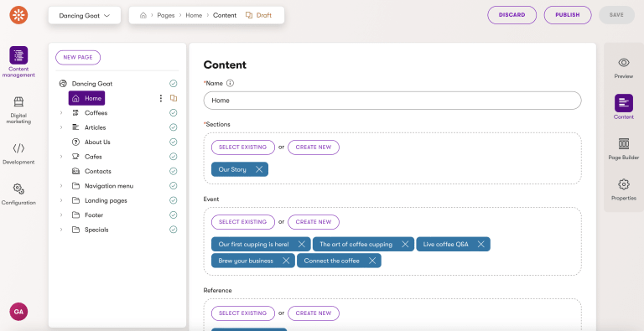Select the Dancing Goat root tree item
Viewport: 644px width, 331px height.
92,84
